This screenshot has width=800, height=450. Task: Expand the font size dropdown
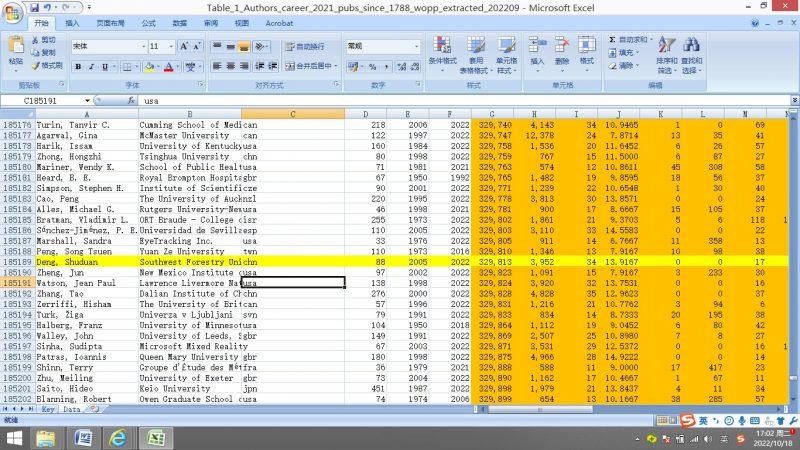171,46
